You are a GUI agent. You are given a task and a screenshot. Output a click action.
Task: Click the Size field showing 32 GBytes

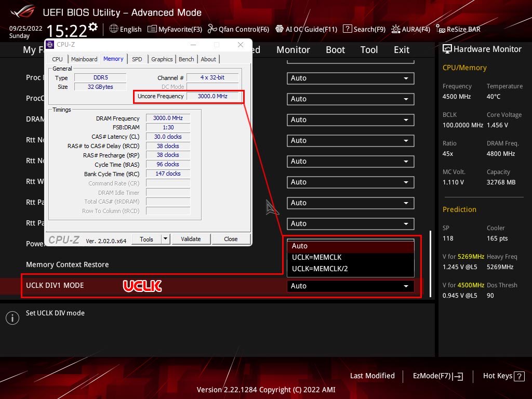tap(100, 87)
